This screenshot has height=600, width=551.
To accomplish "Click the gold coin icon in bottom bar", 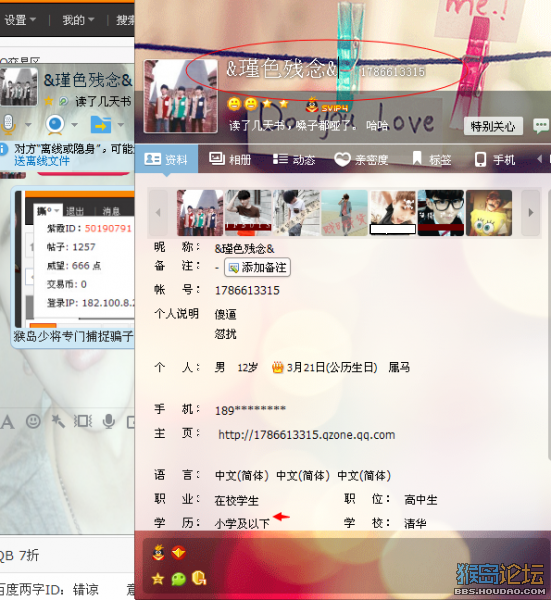I will [199, 578].
